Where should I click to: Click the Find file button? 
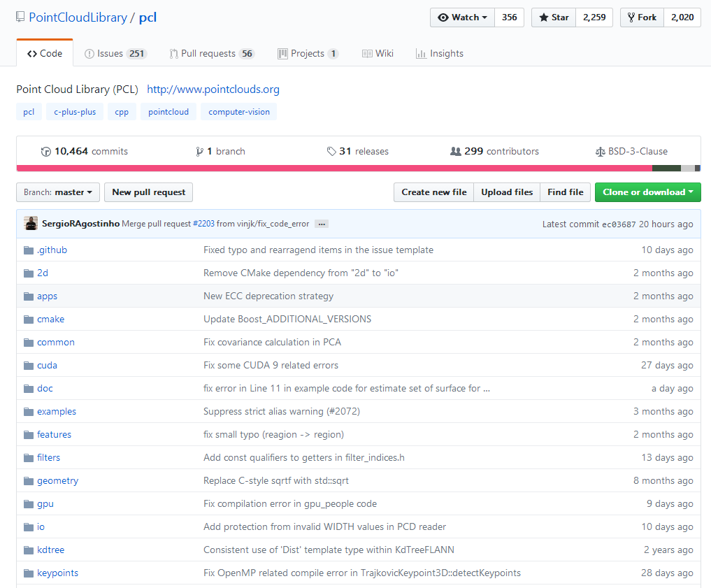tap(565, 192)
